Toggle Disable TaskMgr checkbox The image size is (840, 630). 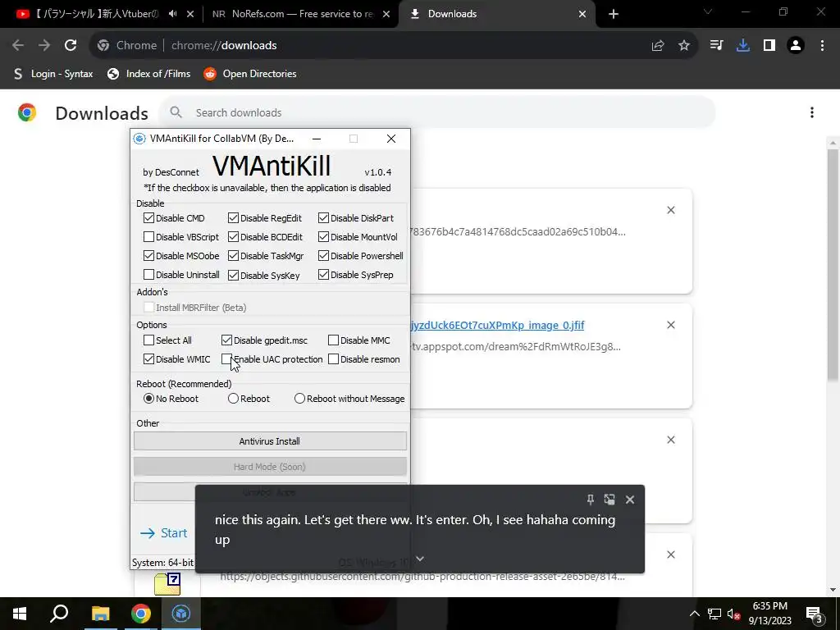[233, 256]
